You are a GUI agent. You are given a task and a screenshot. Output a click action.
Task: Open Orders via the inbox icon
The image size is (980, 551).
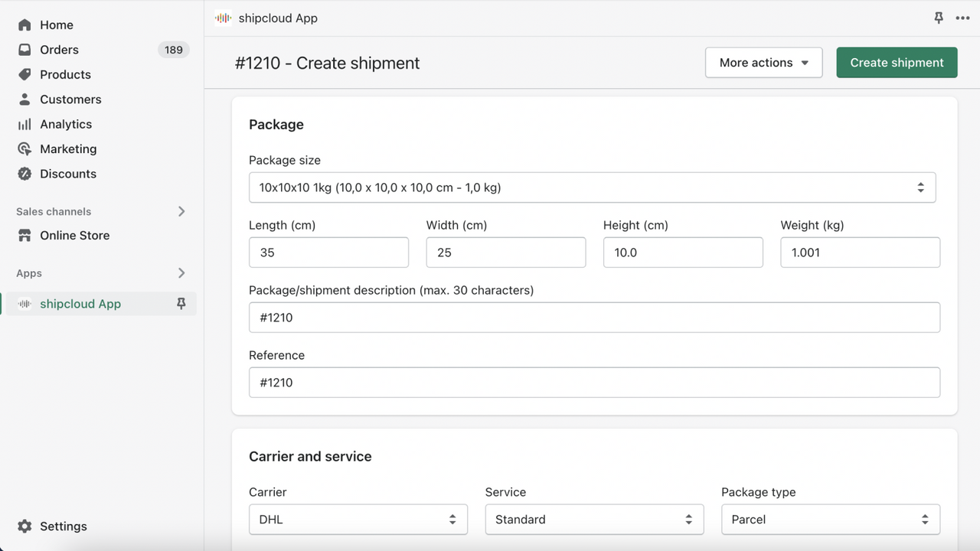24,50
